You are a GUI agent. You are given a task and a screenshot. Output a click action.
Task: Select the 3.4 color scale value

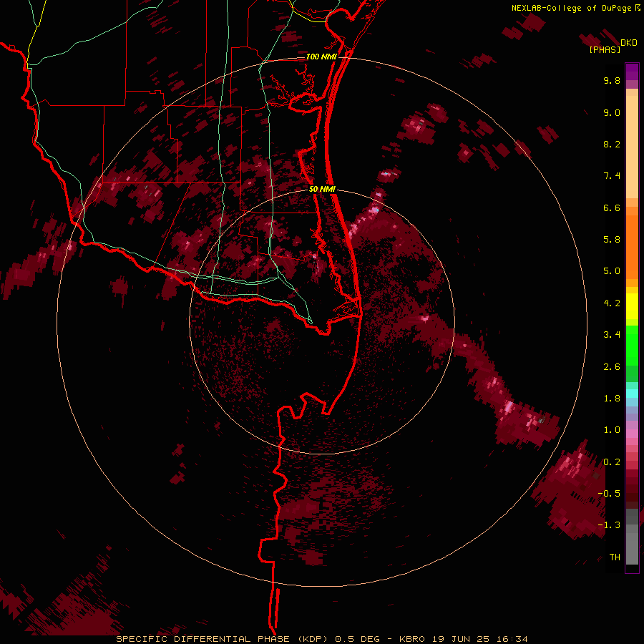pos(612,335)
